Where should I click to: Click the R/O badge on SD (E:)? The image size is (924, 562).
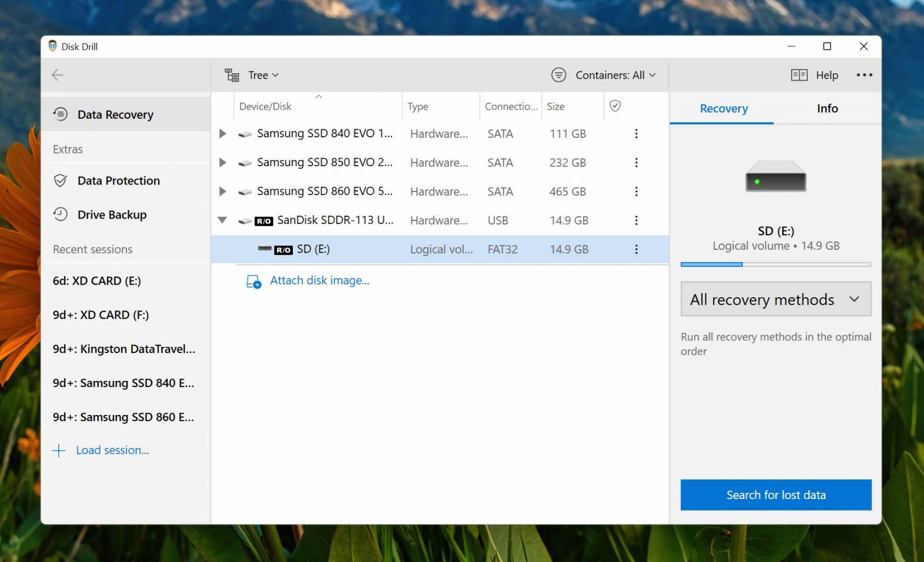pyautogui.click(x=282, y=249)
